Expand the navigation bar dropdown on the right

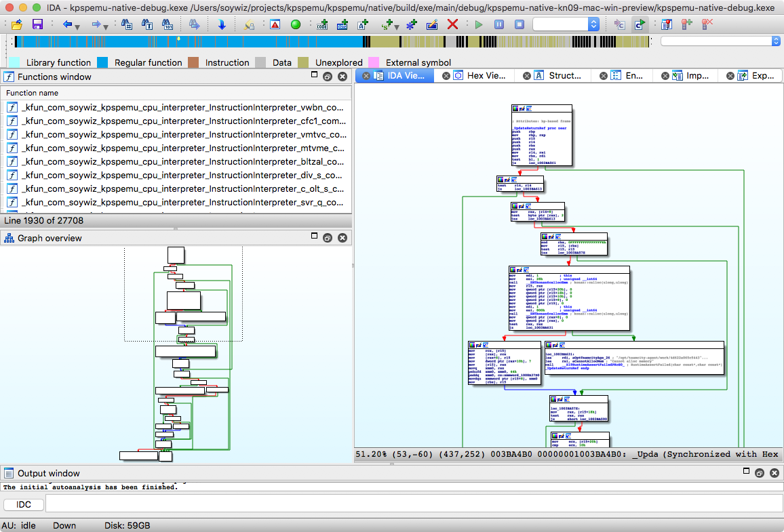(x=776, y=41)
